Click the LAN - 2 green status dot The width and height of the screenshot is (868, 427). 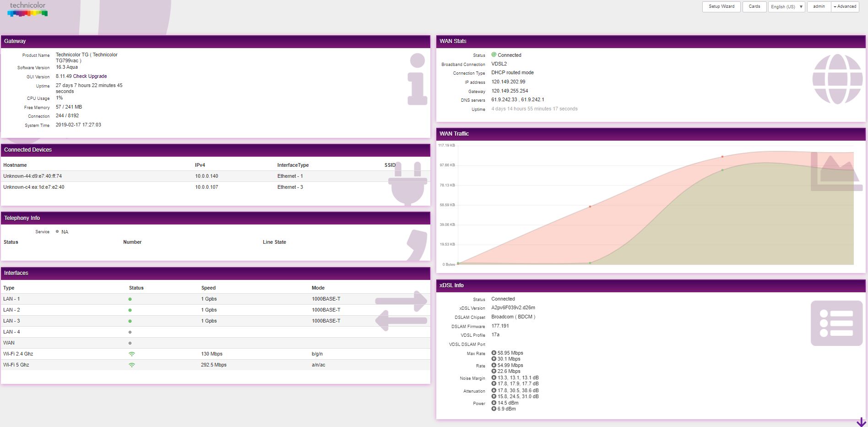pos(130,310)
